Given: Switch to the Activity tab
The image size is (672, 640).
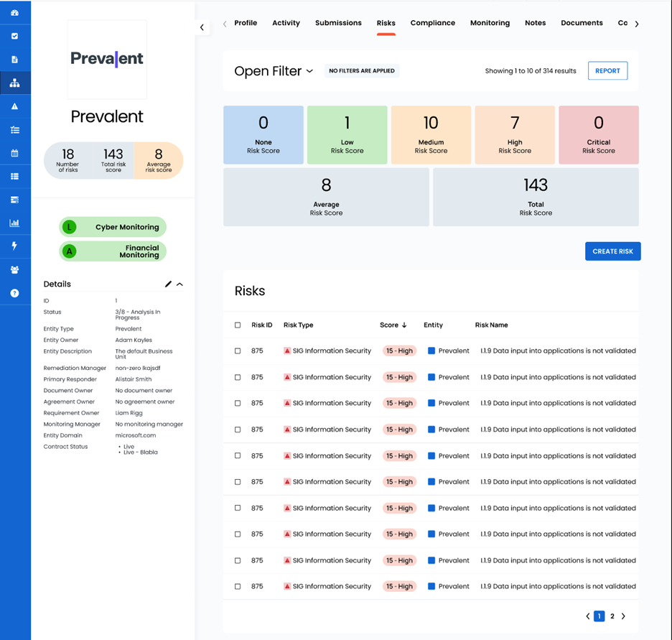Looking at the screenshot, I should [x=286, y=23].
